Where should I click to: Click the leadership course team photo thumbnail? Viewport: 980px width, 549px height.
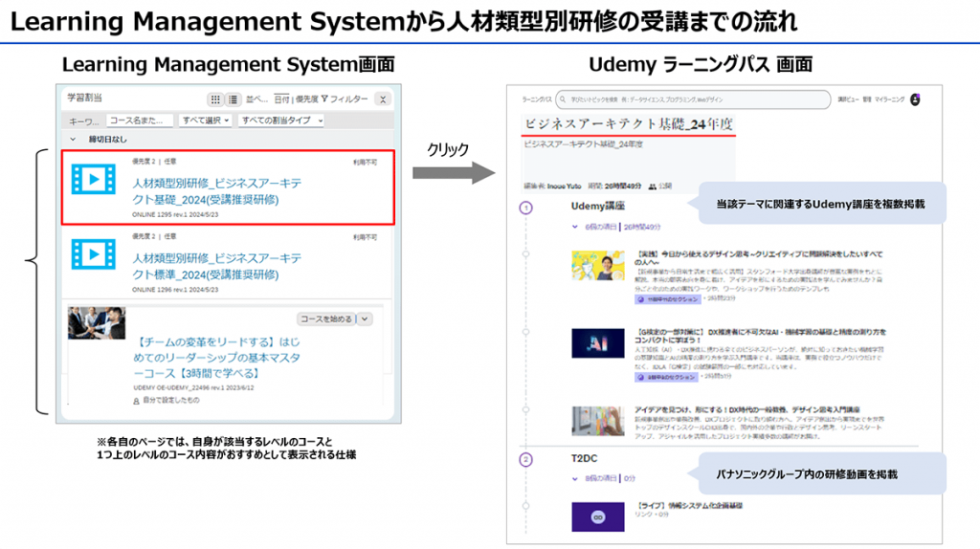coord(97,323)
